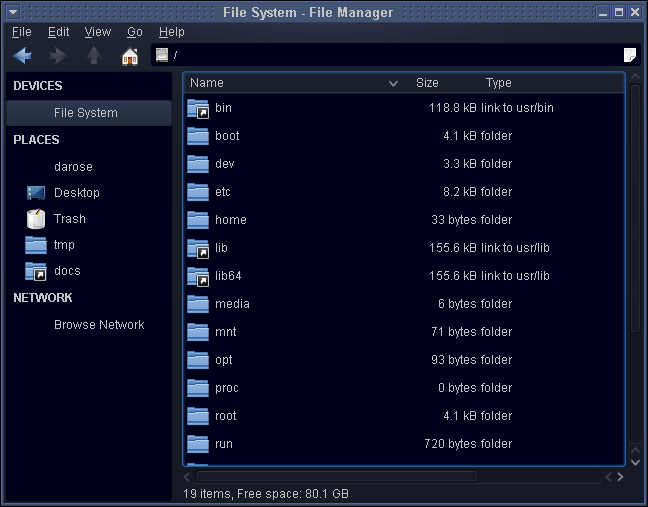The width and height of the screenshot is (648, 507).
Task: Click the Forward arrow navigation icon
Action: (x=58, y=56)
